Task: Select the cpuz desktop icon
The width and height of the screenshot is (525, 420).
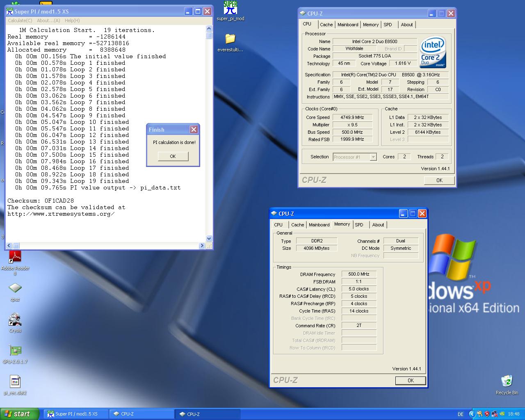Action: 15,292
